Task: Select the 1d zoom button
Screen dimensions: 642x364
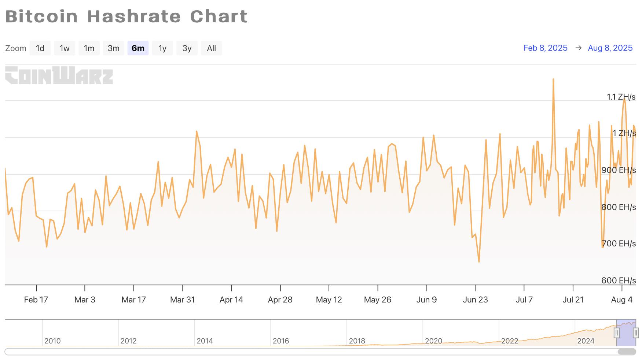Action: [x=40, y=48]
